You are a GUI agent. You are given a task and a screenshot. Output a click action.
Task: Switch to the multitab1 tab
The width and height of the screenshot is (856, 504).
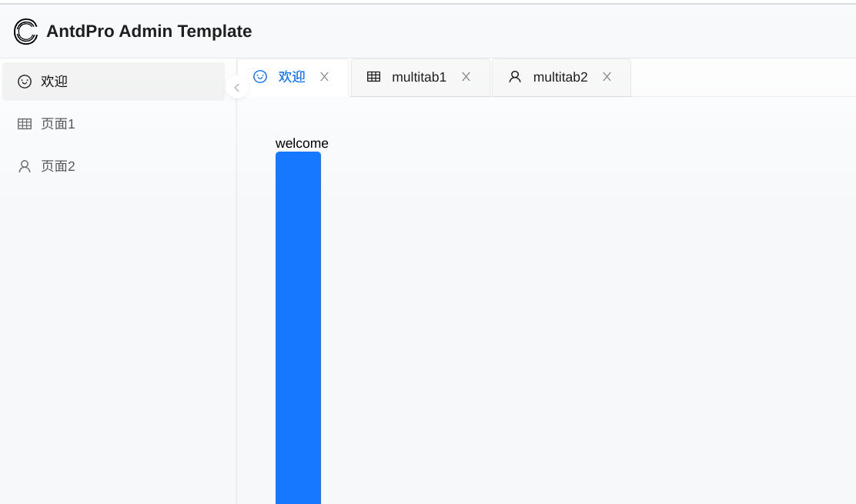click(x=420, y=77)
